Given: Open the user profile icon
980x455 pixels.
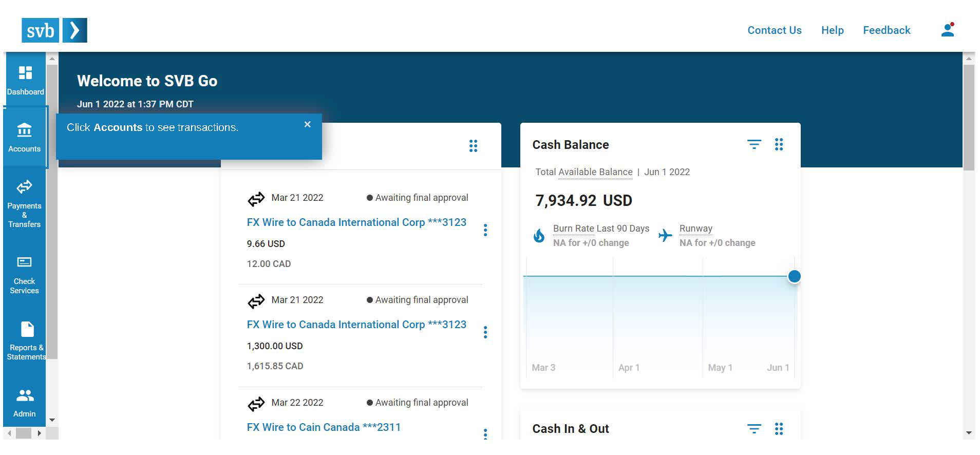Looking at the screenshot, I should pos(948,30).
